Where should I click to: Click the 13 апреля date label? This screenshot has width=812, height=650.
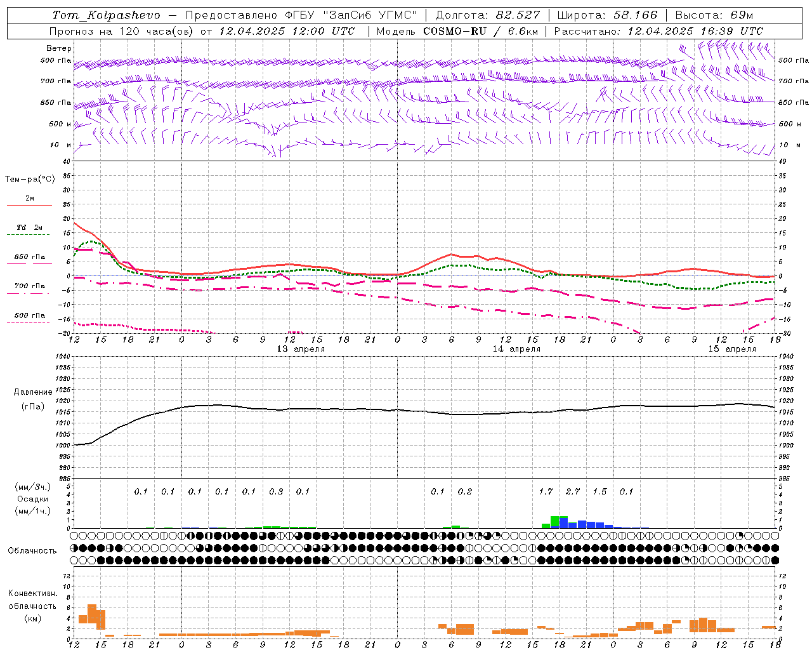click(x=301, y=349)
